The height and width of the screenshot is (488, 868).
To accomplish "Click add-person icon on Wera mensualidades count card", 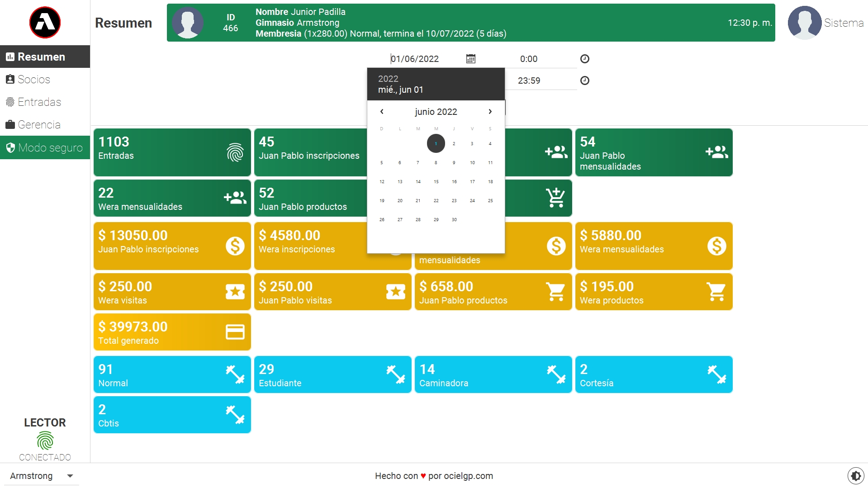I will tap(235, 198).
